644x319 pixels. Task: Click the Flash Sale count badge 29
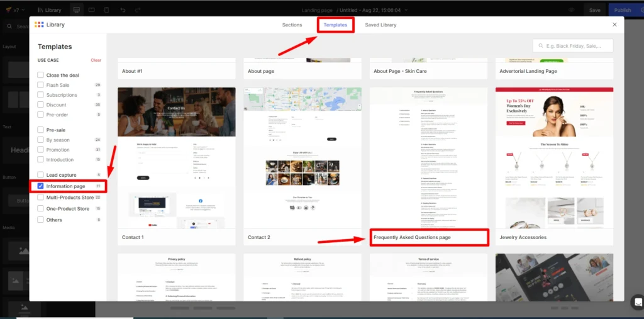click(97, 85)
